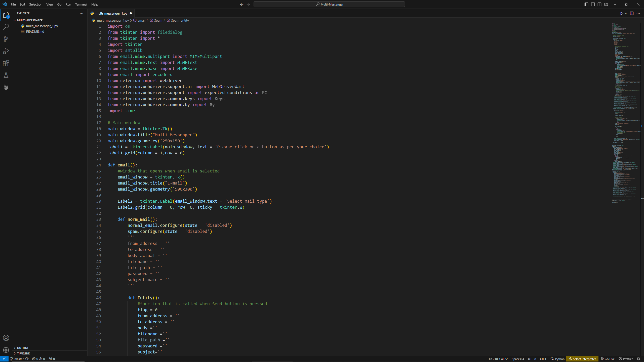644x362 pixels.
Task: Toggle the primary side bar visibility
Action: pos(586,4)
